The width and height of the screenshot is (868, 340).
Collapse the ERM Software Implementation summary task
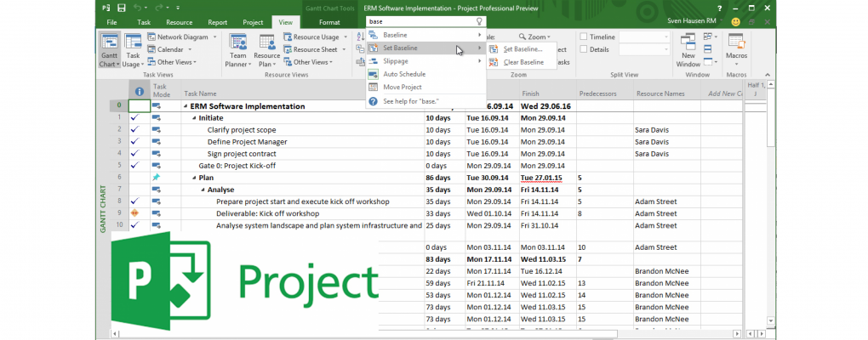click(186, 107)
